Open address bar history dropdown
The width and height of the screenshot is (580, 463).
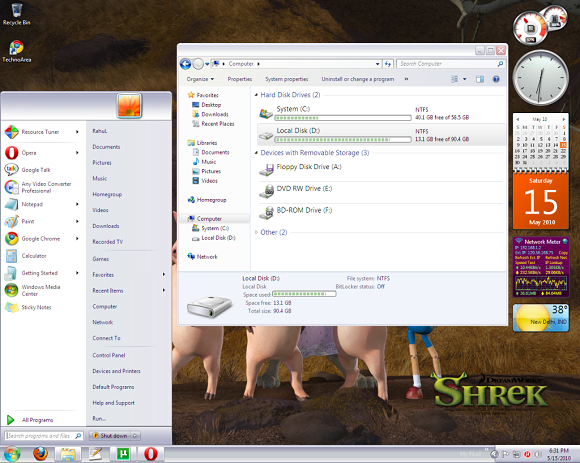coord(377,64)
